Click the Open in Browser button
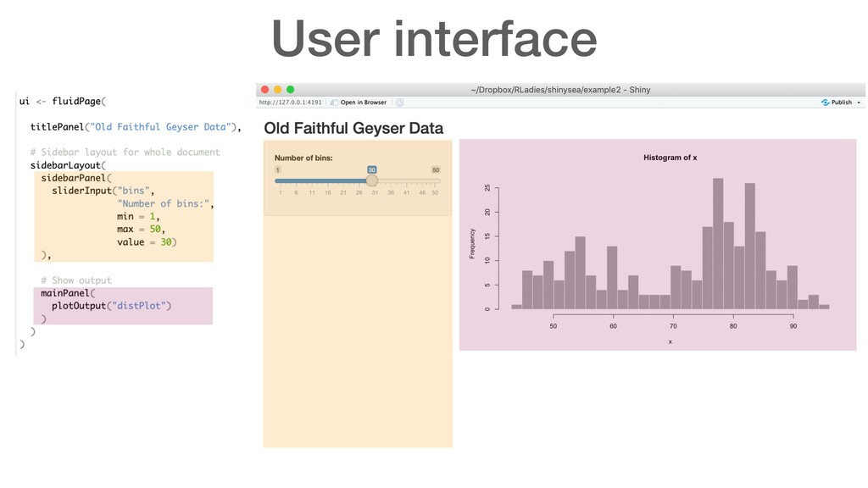The width and height of the screenshot is (868, 488). coord(363,103)
